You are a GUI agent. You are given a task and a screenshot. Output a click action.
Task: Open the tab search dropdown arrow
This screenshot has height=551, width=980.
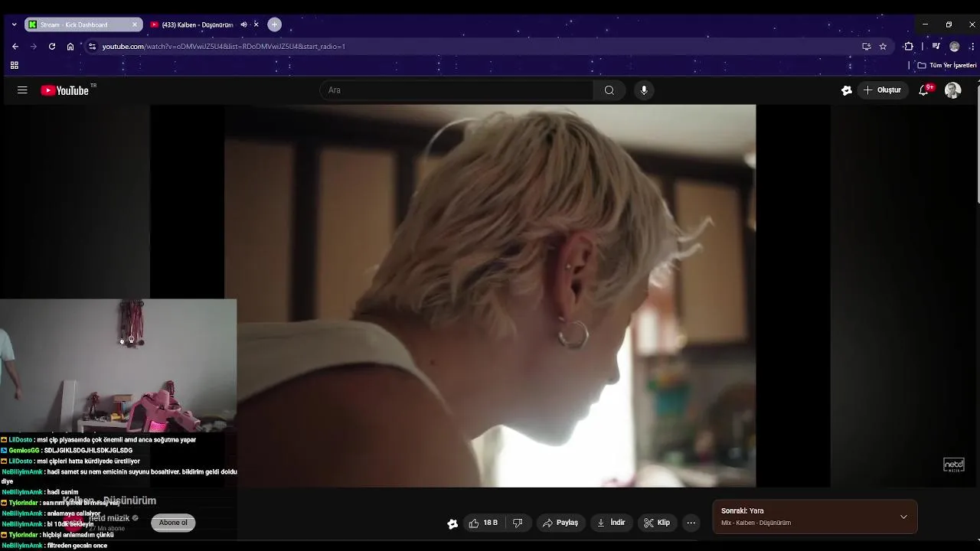click(14, 24)
